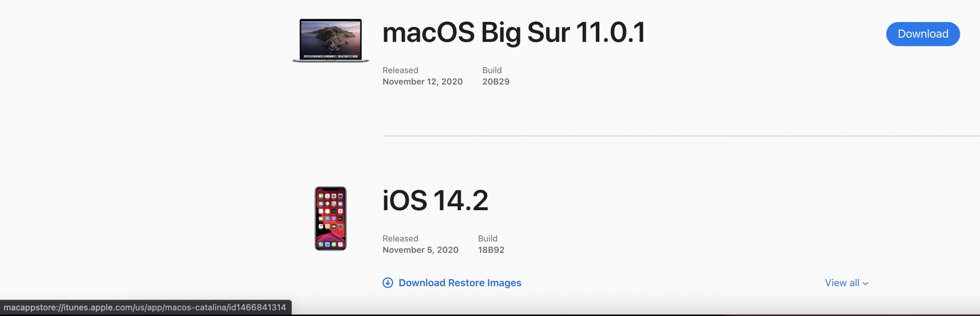This screenshot has width=980, height=316.
Task: Open the Download Restore Images link
Action: [x=460, y=283]
